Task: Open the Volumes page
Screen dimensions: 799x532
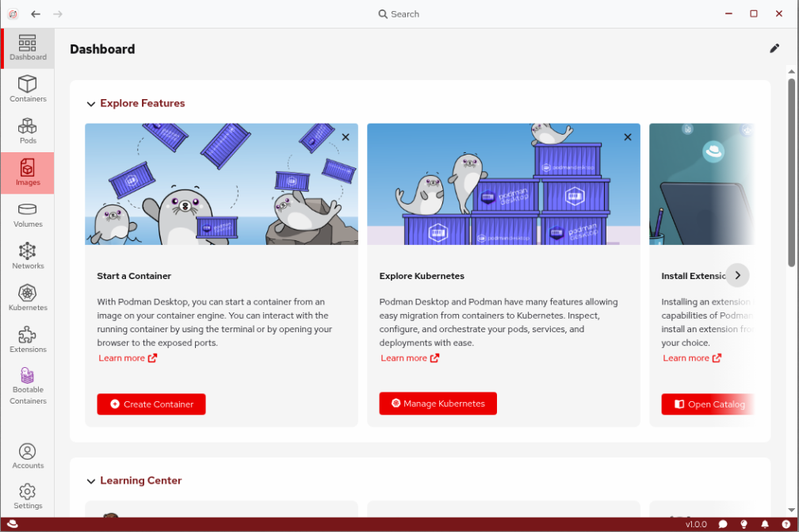Action: click(x=28, y=214)
